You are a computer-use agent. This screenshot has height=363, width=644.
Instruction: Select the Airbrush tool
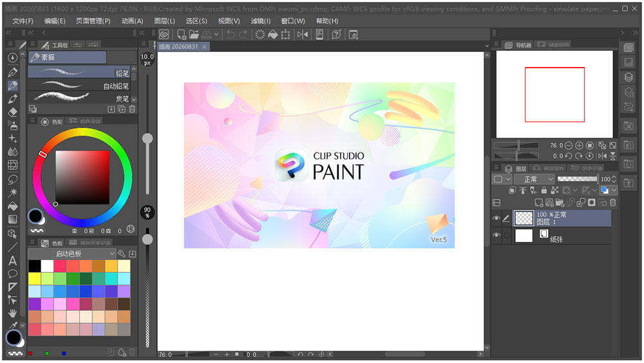(12, 126)
